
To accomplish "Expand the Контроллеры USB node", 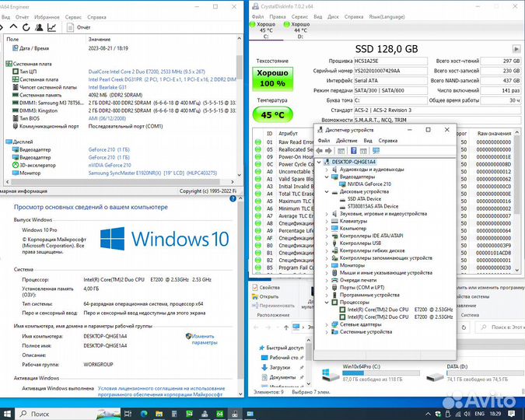I will tap(327, 243).
